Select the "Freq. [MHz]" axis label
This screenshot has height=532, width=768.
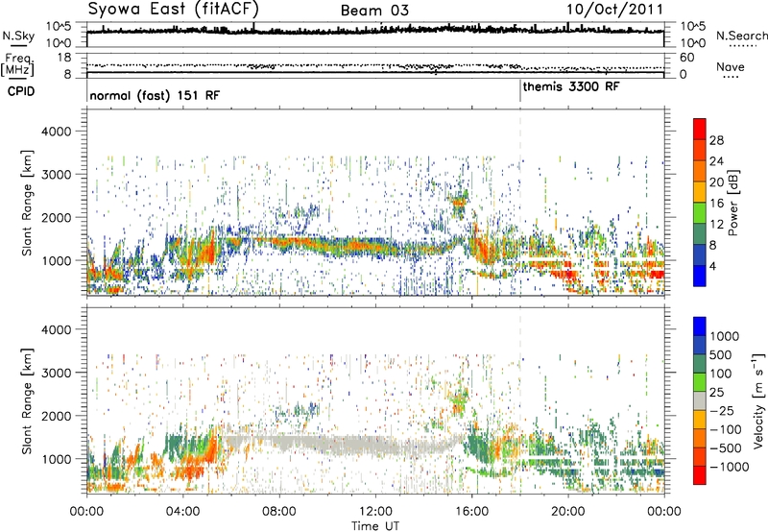tap(17, 65)
